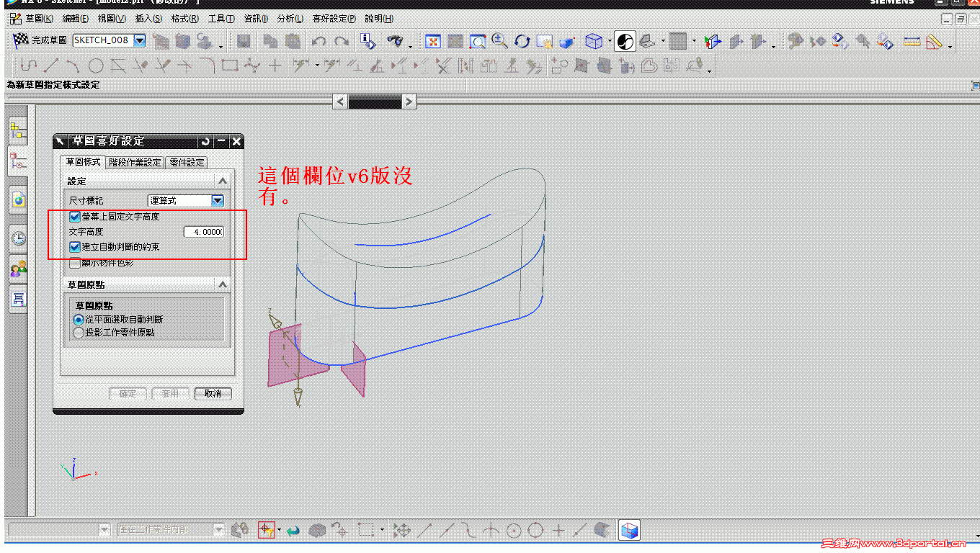This screenshot has height=553, width=980.
Task: Open the 草圖(K) menu
Action: point(39,19)
